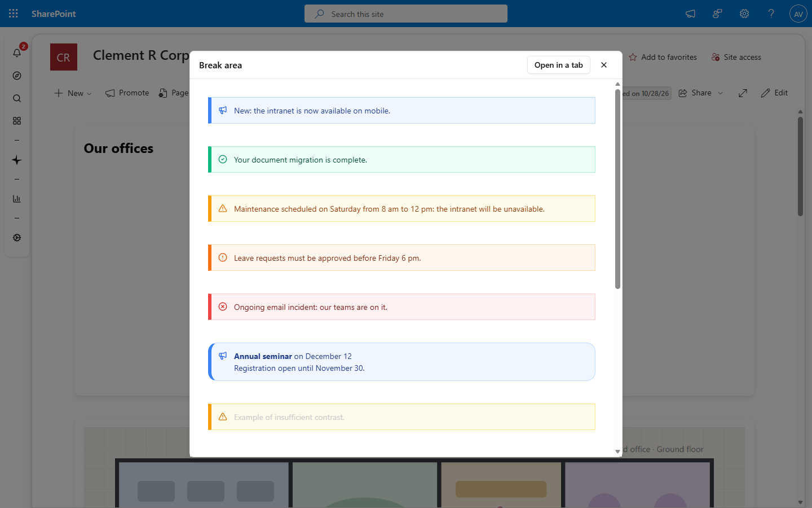
Task: Open the app launcher waffle icon
Action: 14,14
